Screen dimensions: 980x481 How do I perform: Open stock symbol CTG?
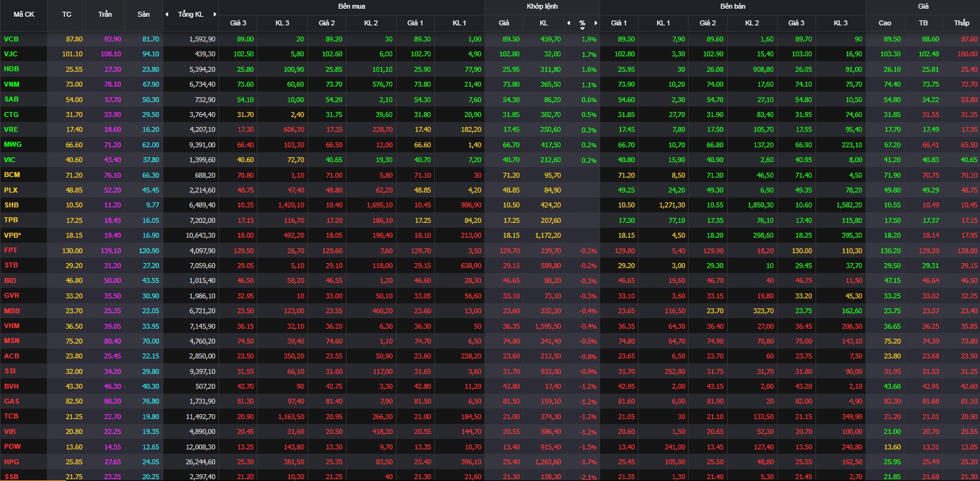click(x=11, y=115)
